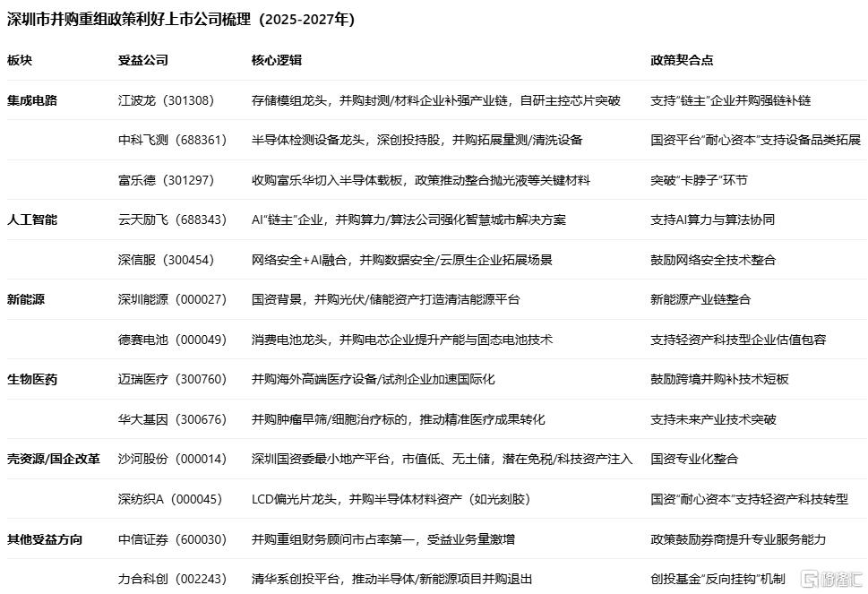This screenshot has height=594, width=868.
Task: Click policy text 突破“卡脖子”环节
Action: coord(699,180)
